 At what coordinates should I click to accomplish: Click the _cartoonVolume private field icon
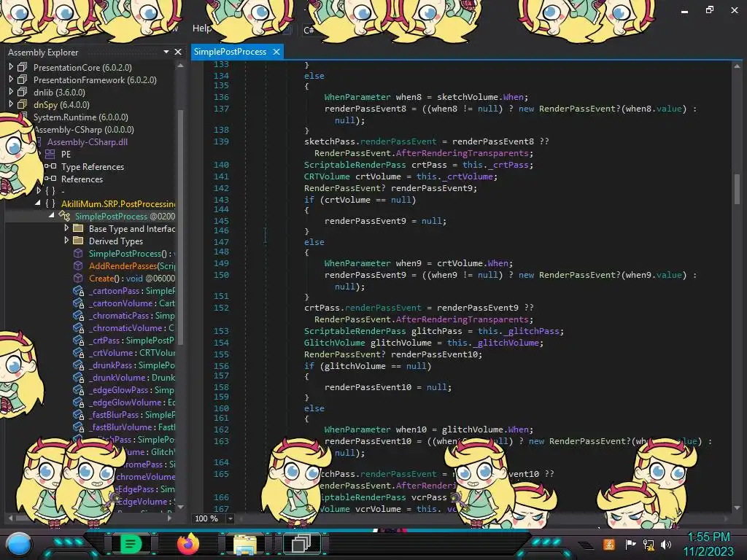(78, 303)
